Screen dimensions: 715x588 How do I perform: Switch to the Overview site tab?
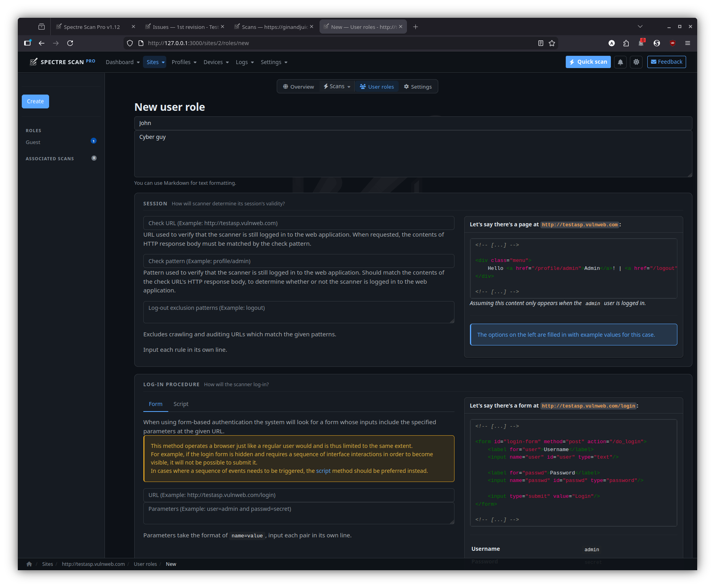pos(299,87)
